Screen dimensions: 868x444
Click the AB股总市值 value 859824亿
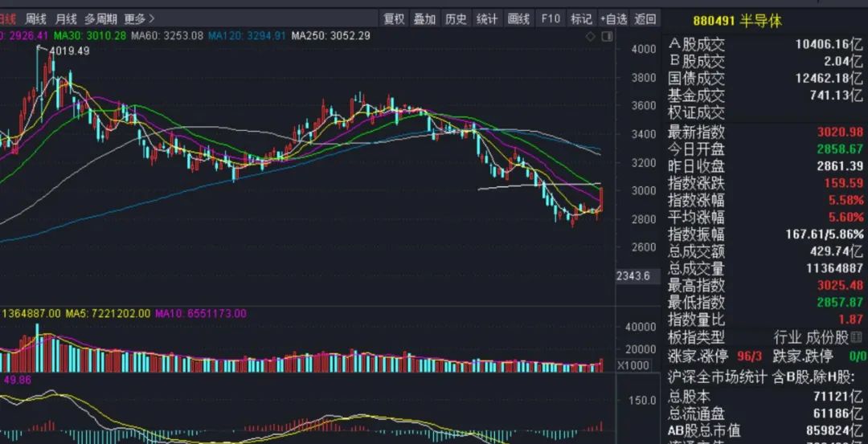[x=834, y=430]
